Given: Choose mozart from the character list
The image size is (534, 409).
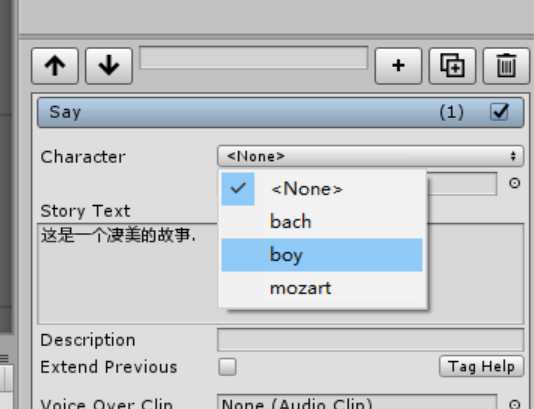Looking at the screenshot, I should coord(322,288).
